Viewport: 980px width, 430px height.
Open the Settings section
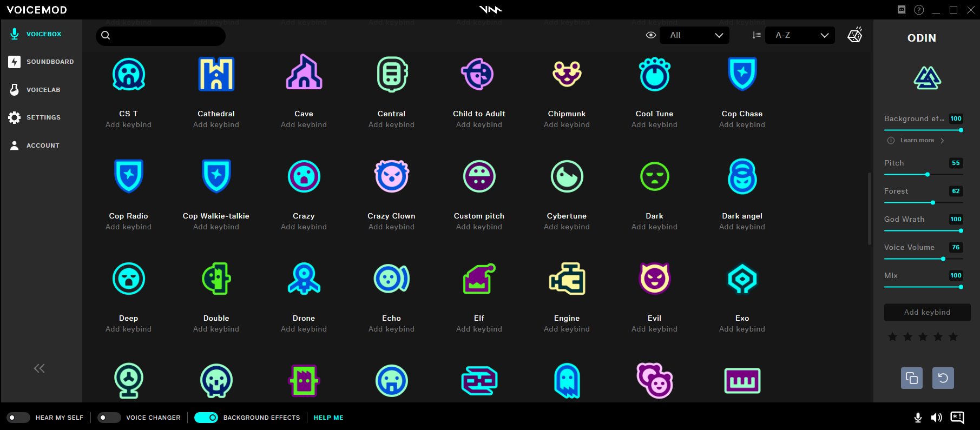tap(42, 117)
